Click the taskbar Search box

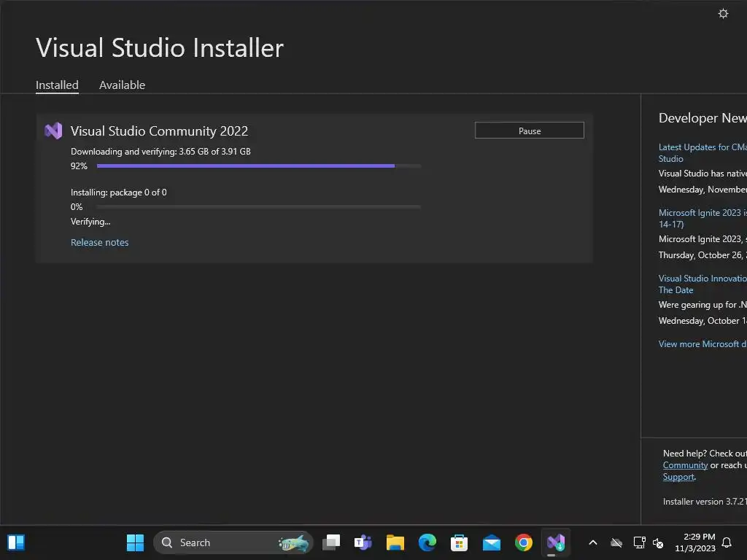233,542
